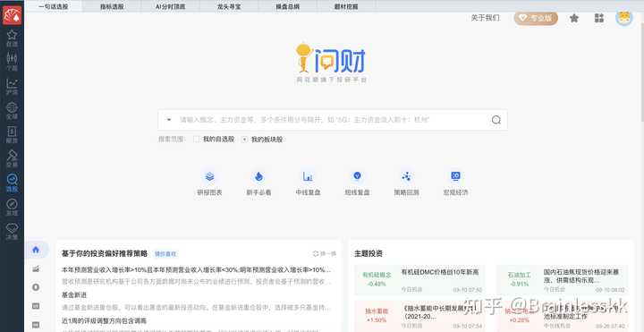Click the 主题投资 section heading
This screenshot has width=644, height=332.
pos(369,253)
